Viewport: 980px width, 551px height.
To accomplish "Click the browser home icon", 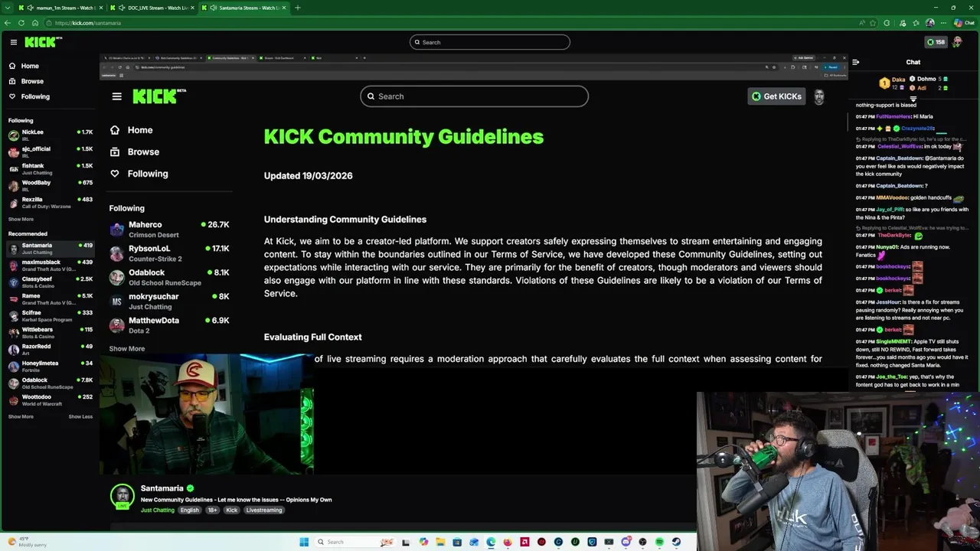I will pos(35,23).
